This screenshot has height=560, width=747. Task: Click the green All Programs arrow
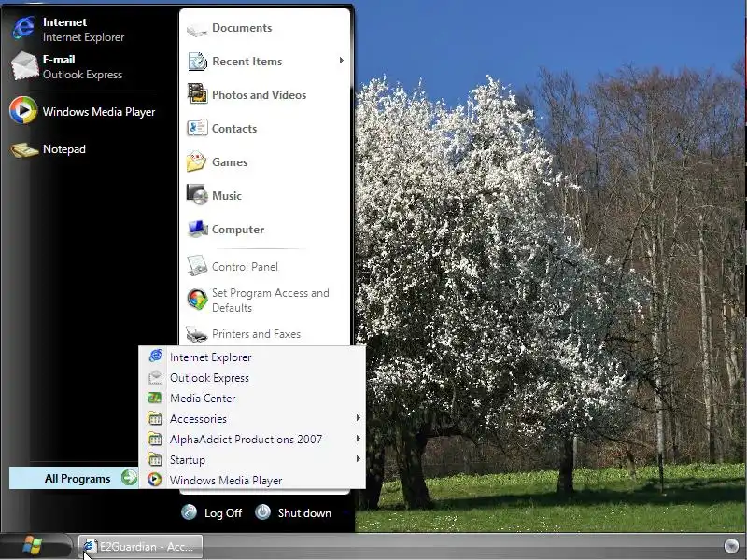129,478
